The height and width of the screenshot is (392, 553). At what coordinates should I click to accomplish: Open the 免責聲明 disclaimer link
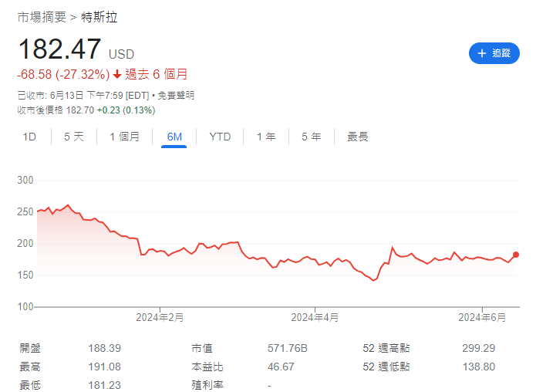(x=177, y=96)
